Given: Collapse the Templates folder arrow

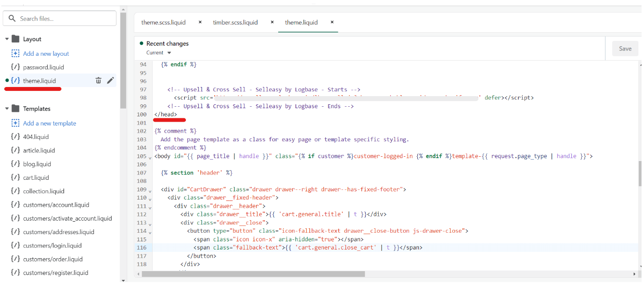Looking at the screenshot, I should tap(7, 109).
